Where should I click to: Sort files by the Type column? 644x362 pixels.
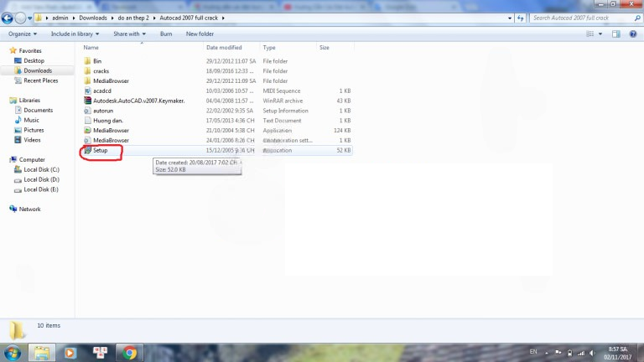269,48
